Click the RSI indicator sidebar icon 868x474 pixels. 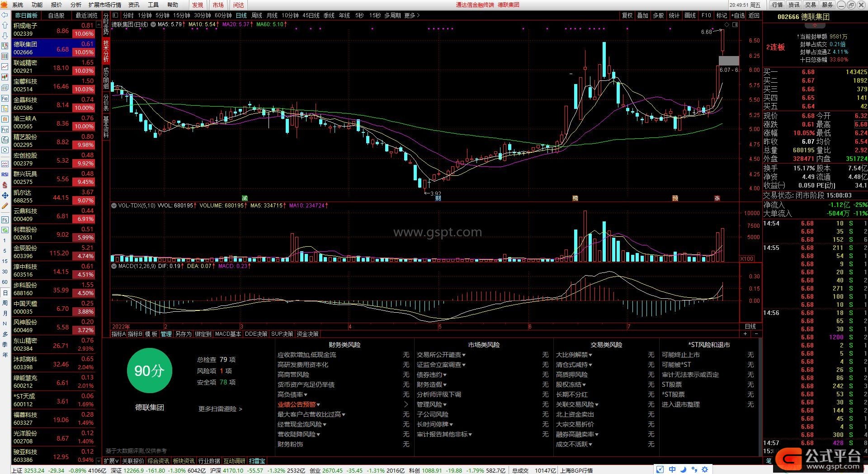coord(5,174)
